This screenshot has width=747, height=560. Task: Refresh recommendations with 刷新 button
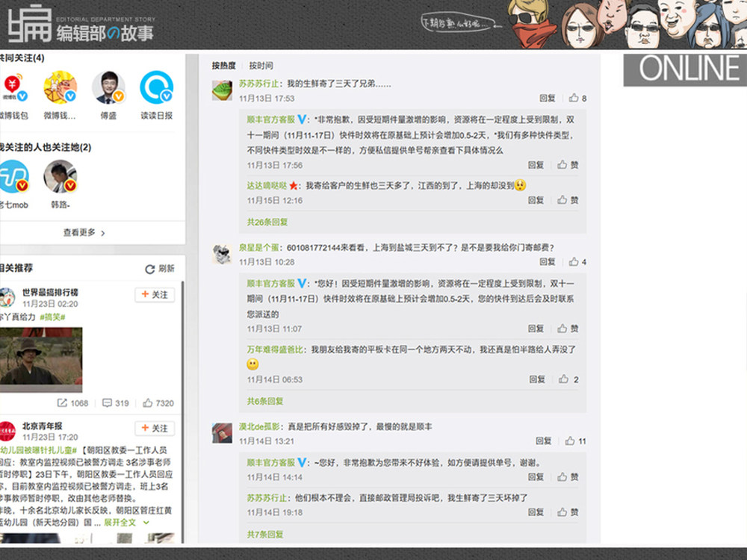click(160, 269)
